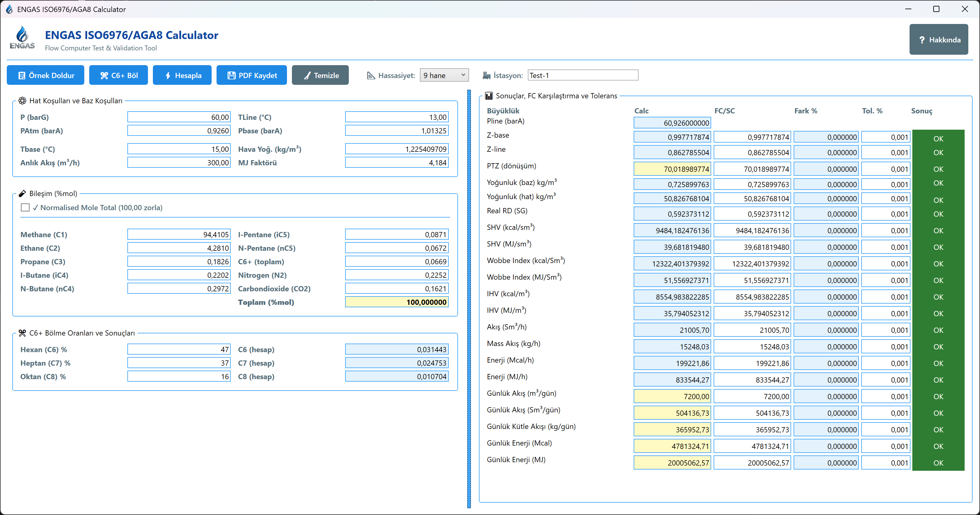The image size is (980, 515).
Task: Click the P (barG) input field
Action: pos(179,117)
